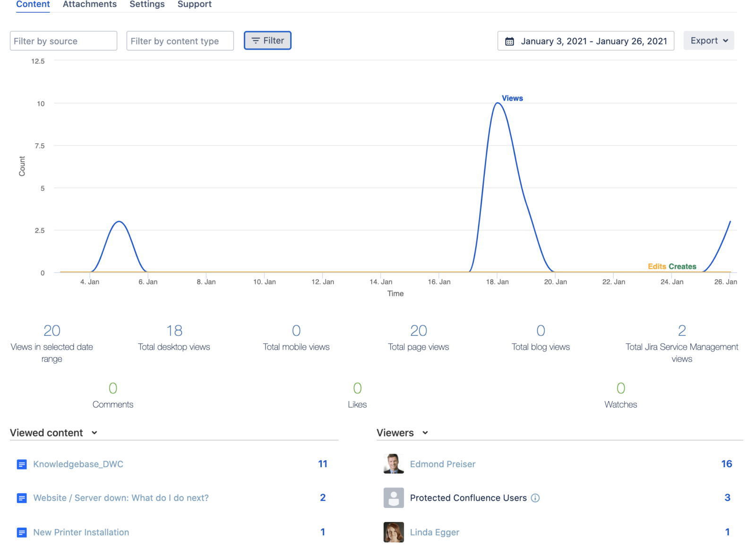The image size is (756, 548).
Task: Click the Filter by source input field
Action: click(63, 41)
